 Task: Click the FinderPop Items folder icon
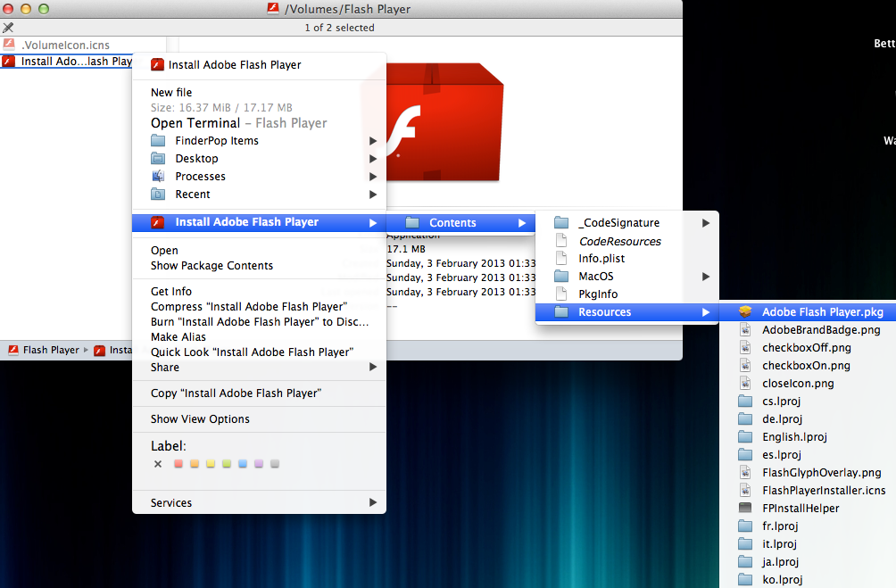click(x=158, y=140)
